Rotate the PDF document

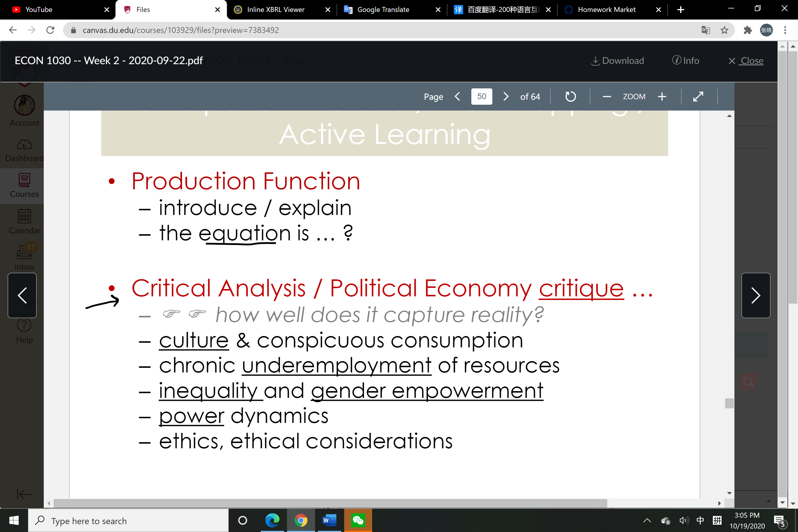[570, 97]
